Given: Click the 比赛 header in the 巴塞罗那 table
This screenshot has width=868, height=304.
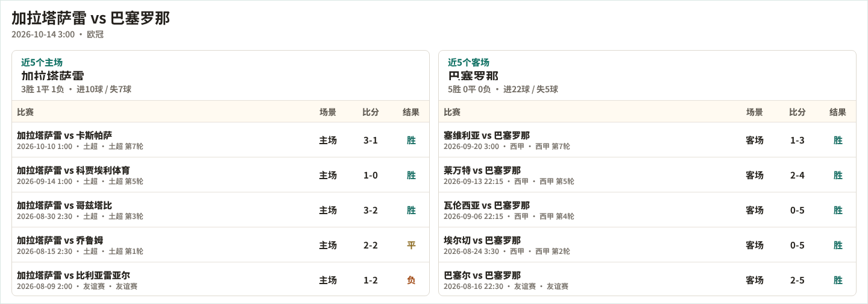Looking at the screenshot, I should [452, 112].
